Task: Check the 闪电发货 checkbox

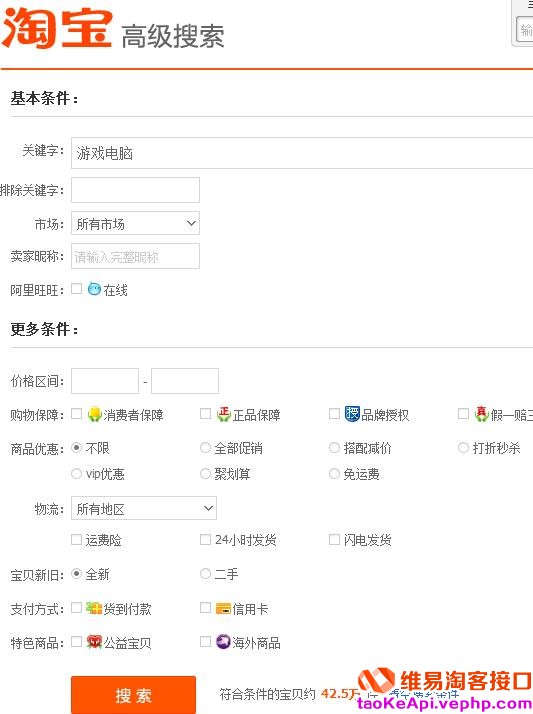Action: tap(334, 540)
